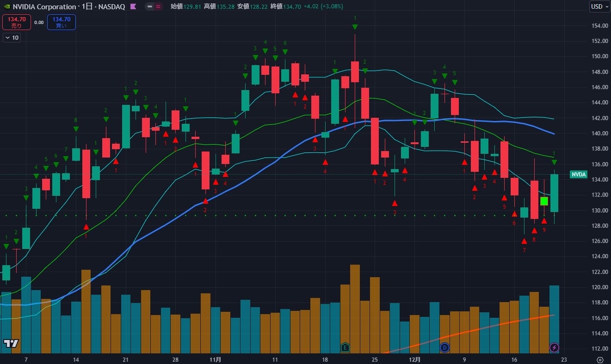Click the red 134.70 売り sell button
The image size is (611, 364).
(x=17, y=22)
